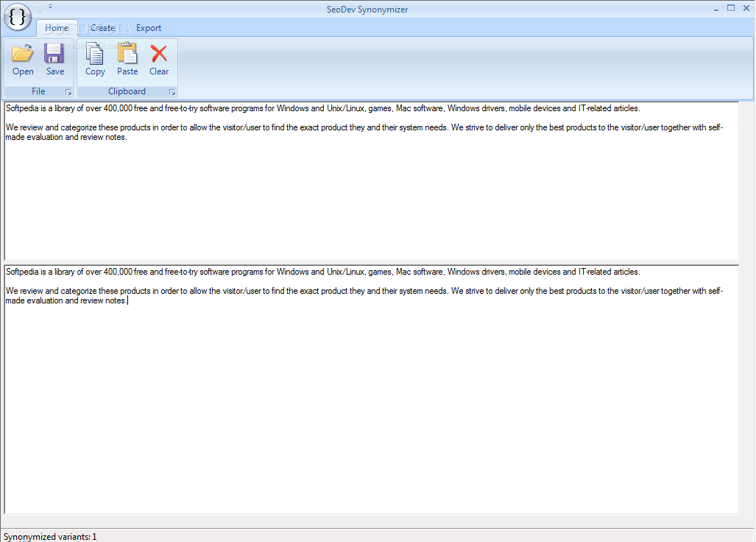
Task: Minimize the SeoDev Synonymizer window
Action: (716, 8)
